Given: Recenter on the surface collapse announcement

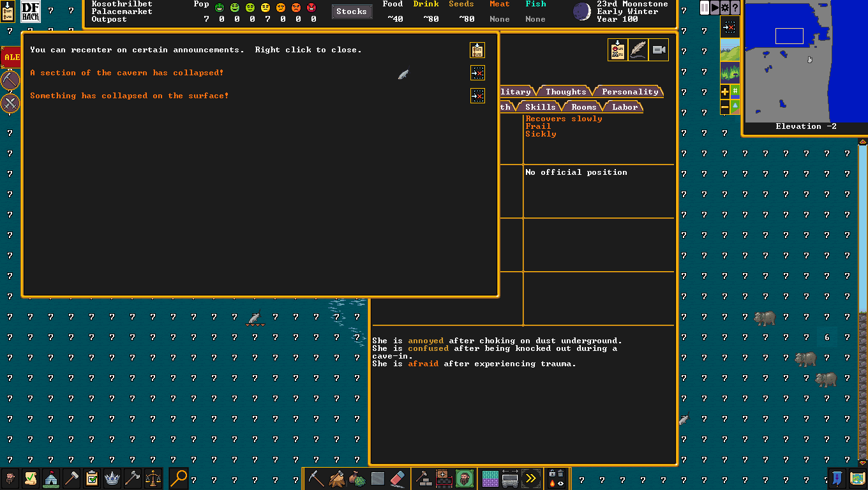Looking at the screenshot, I should coord(477,96).
